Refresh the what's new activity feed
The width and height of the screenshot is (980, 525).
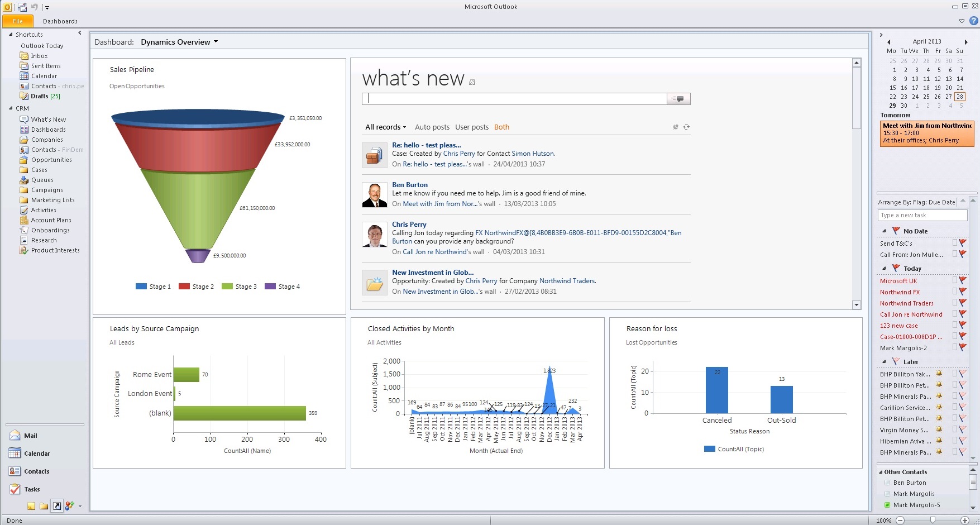(686, 127)
